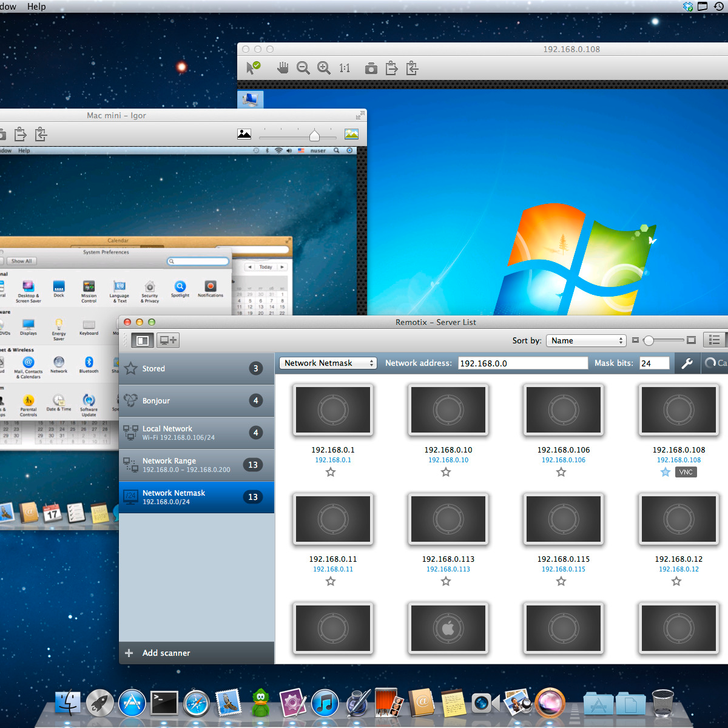This screenshot has width=728, height=728.
Task: Open the 192.168.0.1 server thumbnail
Action: tap(333, 410)
